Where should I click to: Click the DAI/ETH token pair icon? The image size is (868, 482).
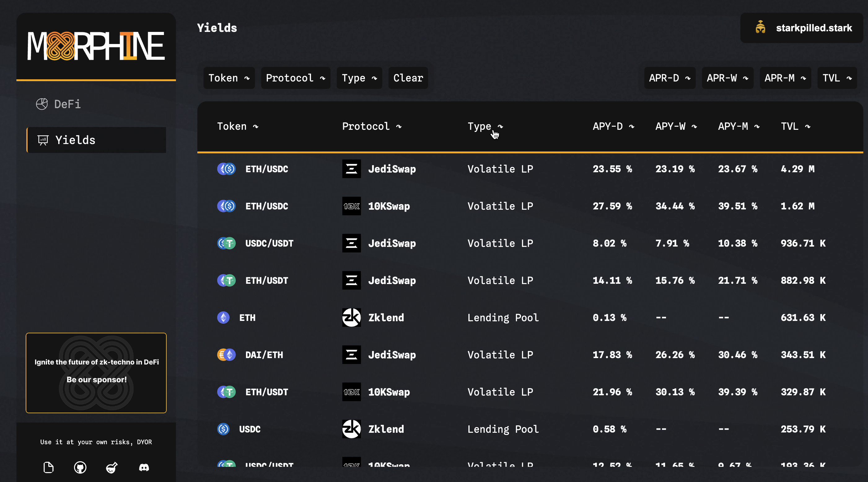[x=226, y=355]
